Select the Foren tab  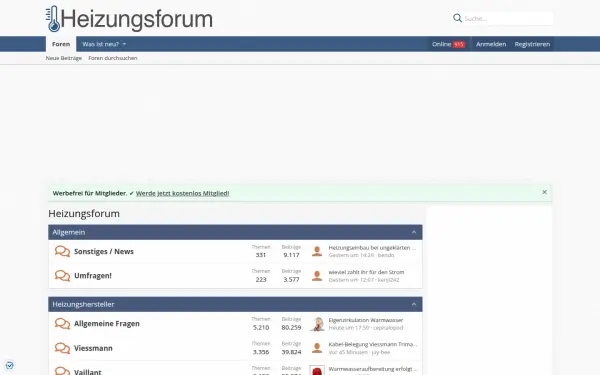pos(61,44)
